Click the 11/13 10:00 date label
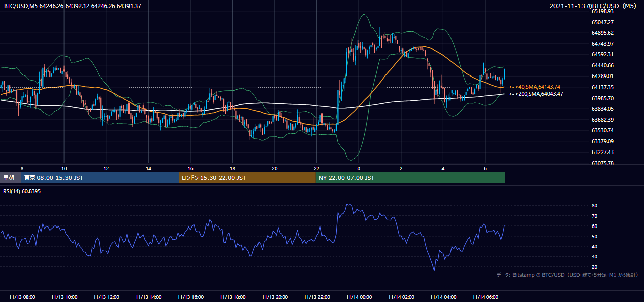Screen dimensions: 644x302 click(x=64, y=297)
